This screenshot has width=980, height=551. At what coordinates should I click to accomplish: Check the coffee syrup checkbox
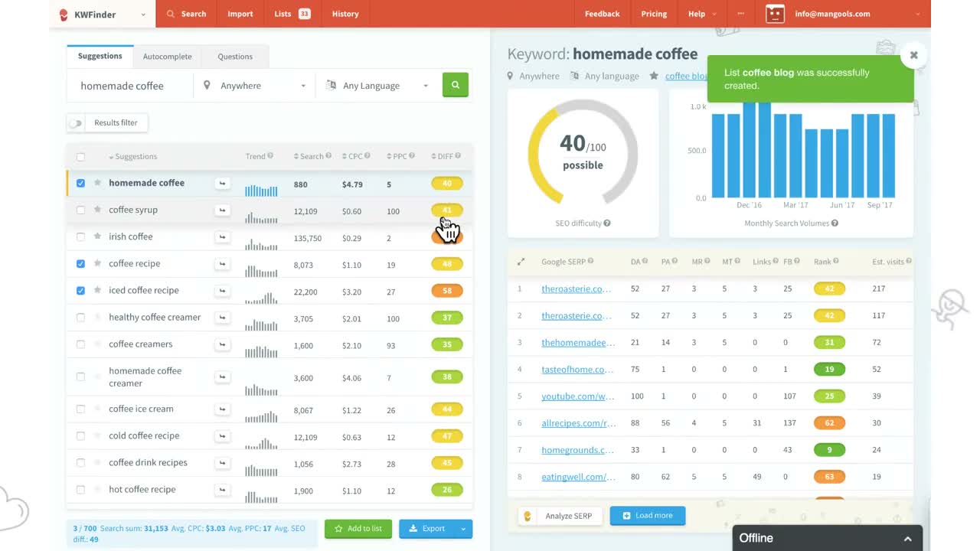(x=80, y=210)
